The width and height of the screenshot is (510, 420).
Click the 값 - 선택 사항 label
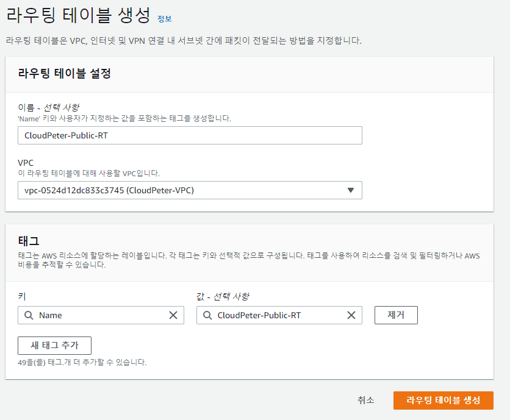pos(223,296)
